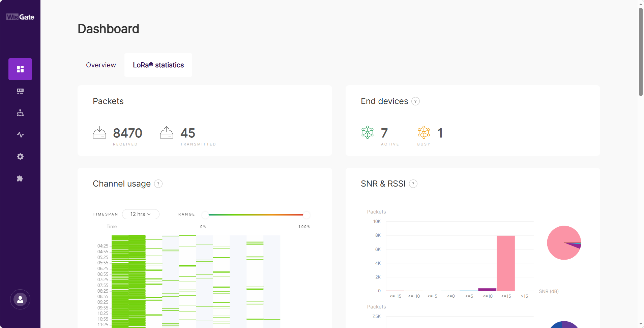The height and width of the screenshot is (328, 644).
Task: Show help for Channel usage
Action: click(158, 184)
